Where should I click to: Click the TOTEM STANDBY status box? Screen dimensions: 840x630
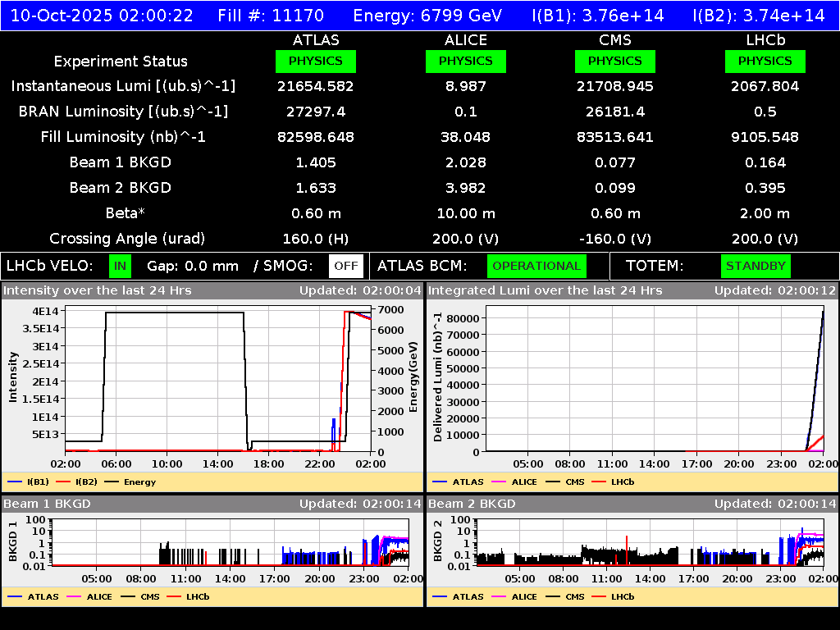pyautogui.click(x=755, y=266)
